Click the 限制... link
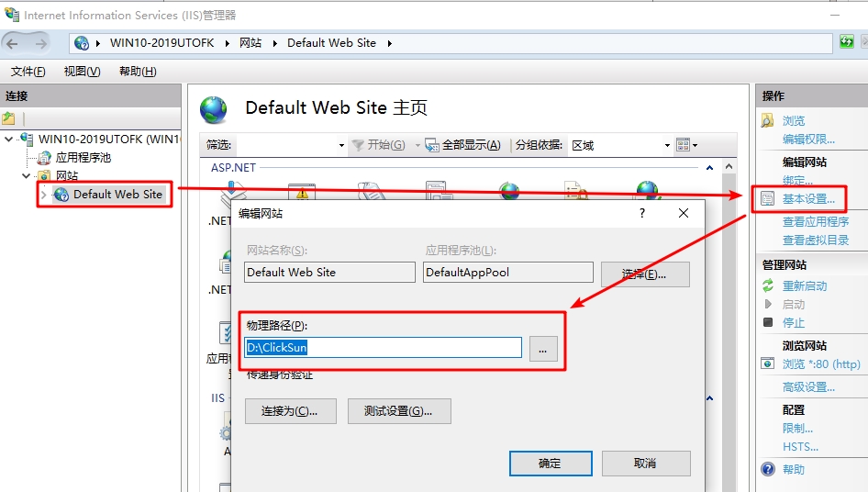Screen dimensions: 868x492 click(x=797, y=429)
